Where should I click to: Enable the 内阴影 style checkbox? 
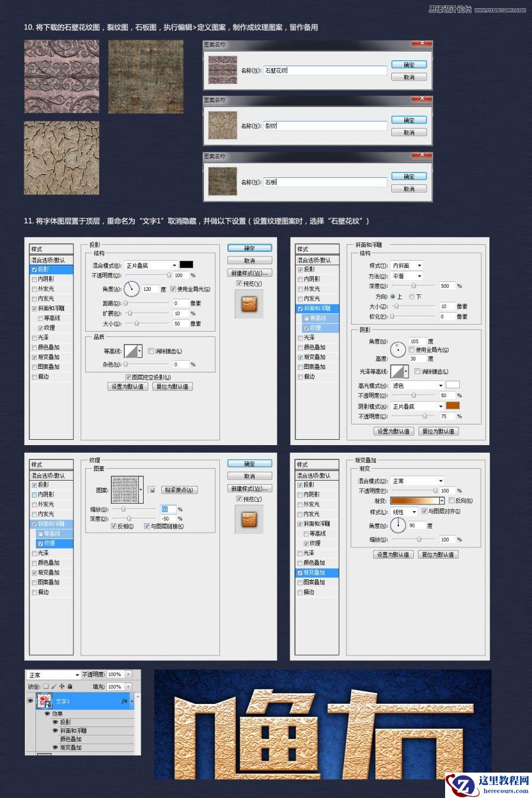point(34,279)
